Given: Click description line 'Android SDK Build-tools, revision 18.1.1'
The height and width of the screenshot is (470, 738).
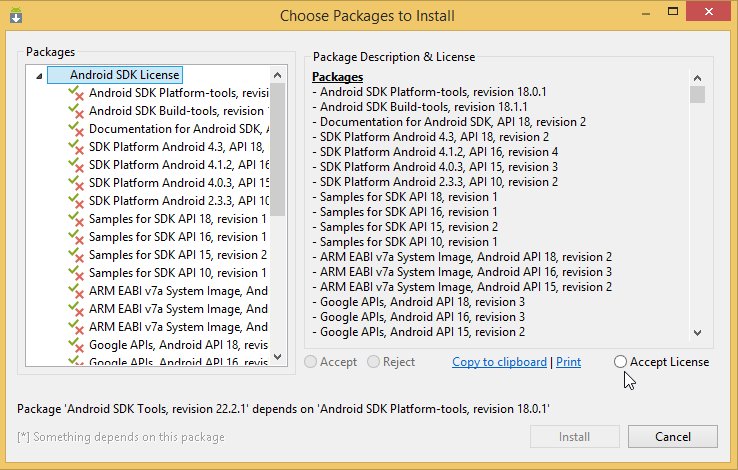Looking at the screenshot, I should click(420, 107).
